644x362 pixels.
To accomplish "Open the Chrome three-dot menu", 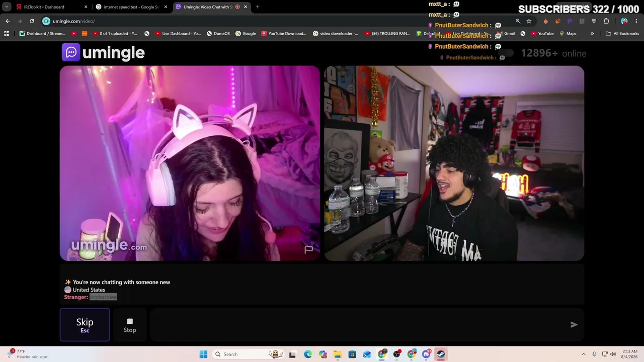I will point(636,21).
